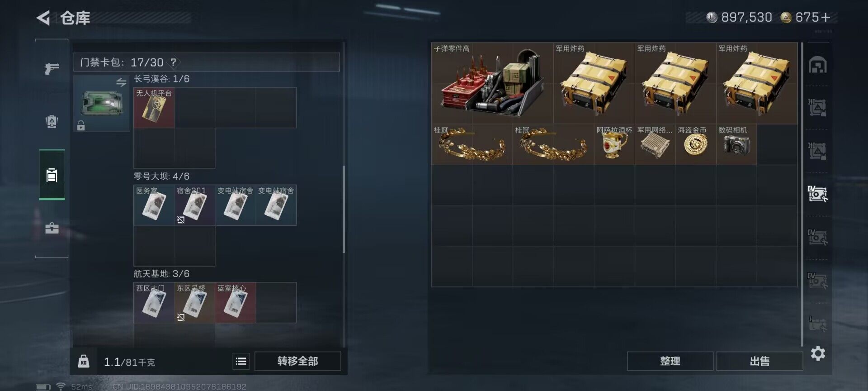Click the keycard panel vertical scrollbar
This screenshot has height=391, width=868.
[x=344, y=209]
